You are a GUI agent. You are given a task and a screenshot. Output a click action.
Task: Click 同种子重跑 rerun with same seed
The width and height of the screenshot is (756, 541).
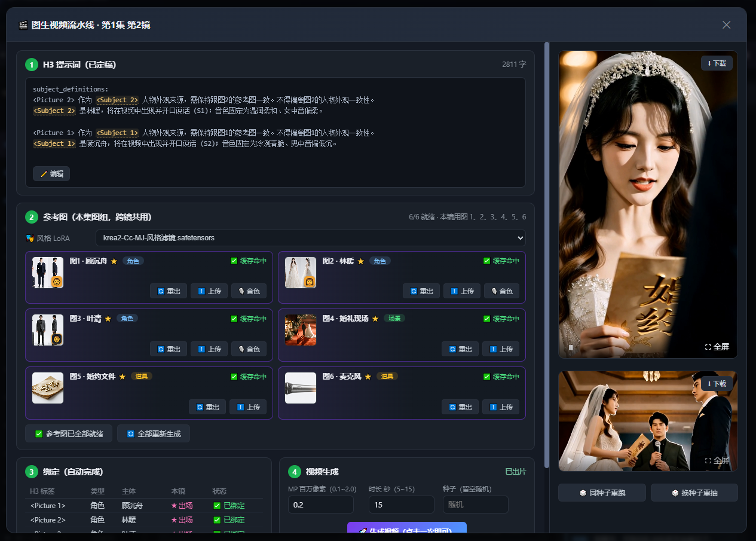602,493
